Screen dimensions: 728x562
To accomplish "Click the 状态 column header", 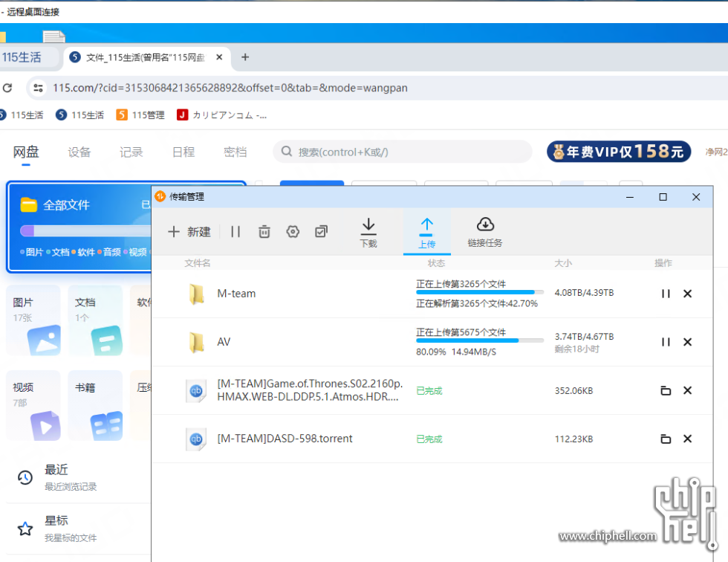I will pyautogui.click(x=437, y=263).
